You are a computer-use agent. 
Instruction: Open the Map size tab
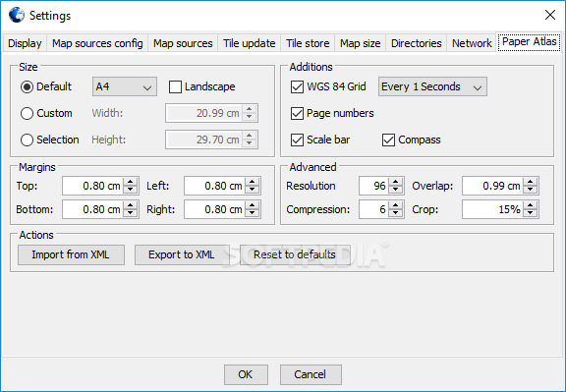[361, 43]
